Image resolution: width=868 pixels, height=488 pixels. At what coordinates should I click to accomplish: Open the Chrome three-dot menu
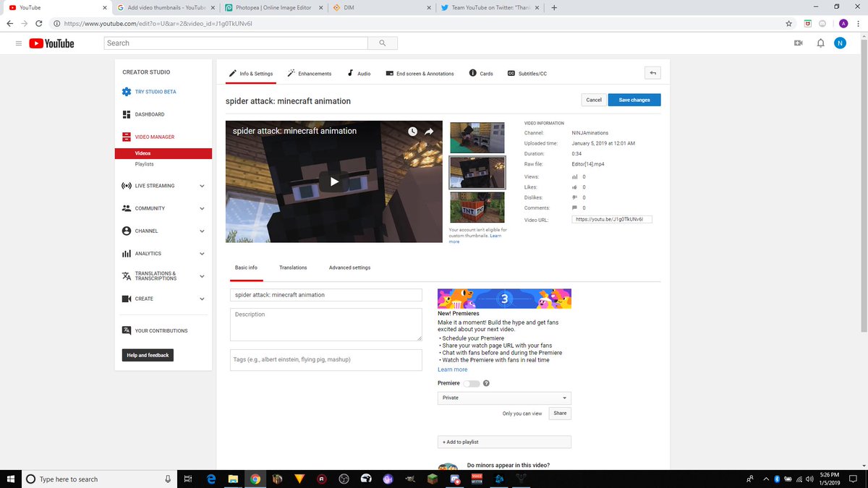pos(858,23)
